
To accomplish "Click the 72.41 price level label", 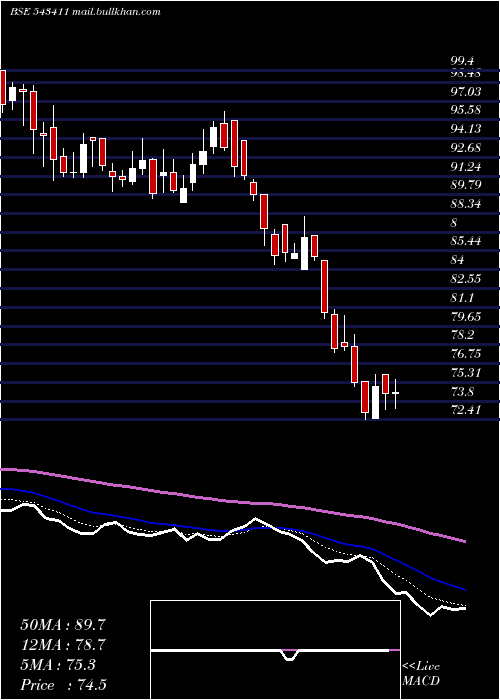I will 467,409.
